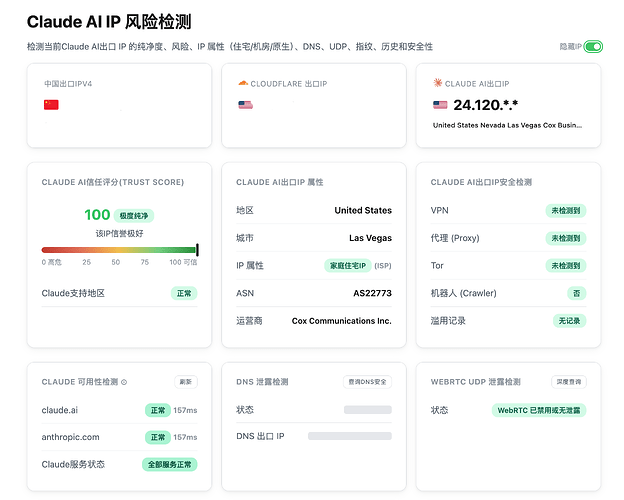This screenshot has width=624, height=500.
Task: Click the 极度纯净 badge
Action: coord(134,216)
